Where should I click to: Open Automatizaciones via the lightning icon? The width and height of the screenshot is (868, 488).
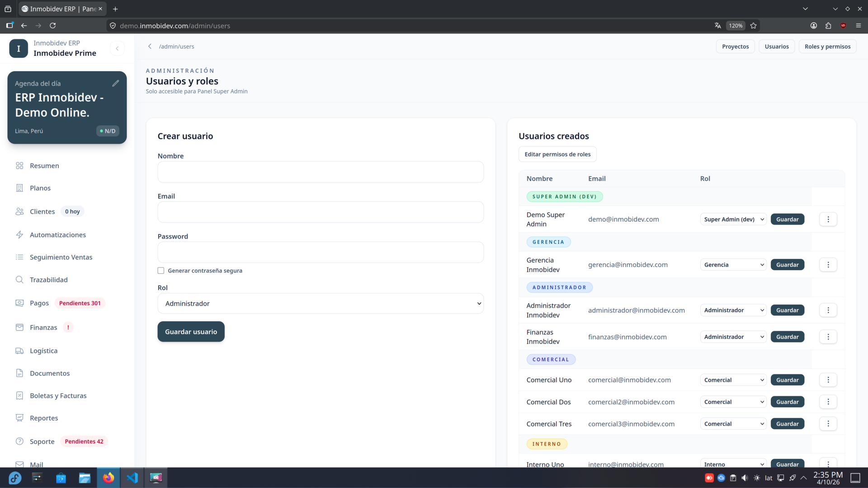tap(19, 235)
